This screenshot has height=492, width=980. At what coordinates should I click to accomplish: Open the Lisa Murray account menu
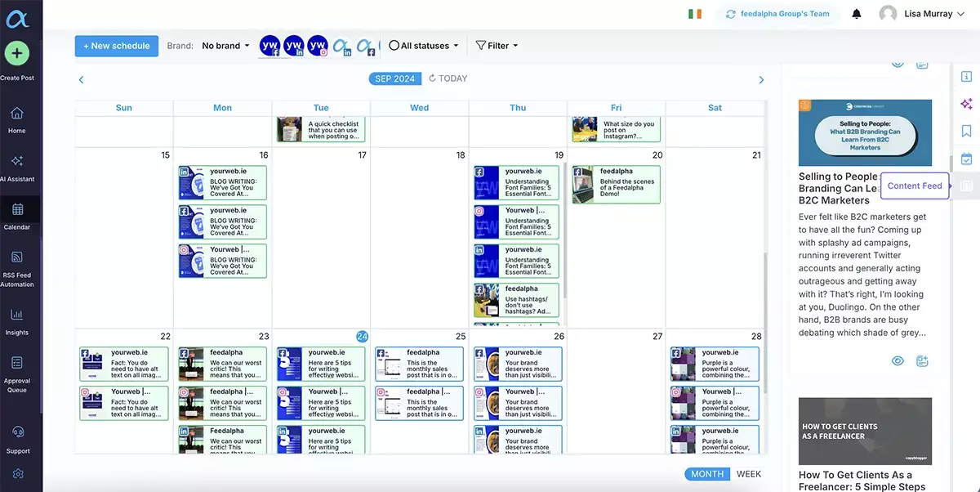(924, 14)
